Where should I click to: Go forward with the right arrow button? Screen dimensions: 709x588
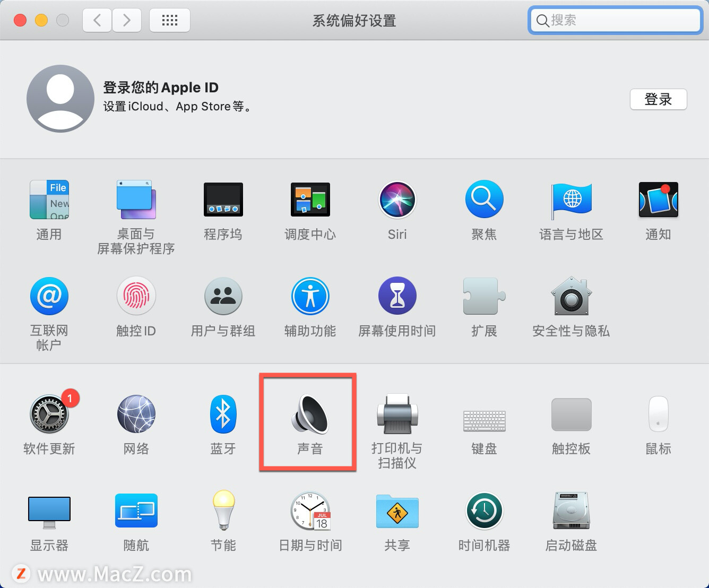pos(127,21)
